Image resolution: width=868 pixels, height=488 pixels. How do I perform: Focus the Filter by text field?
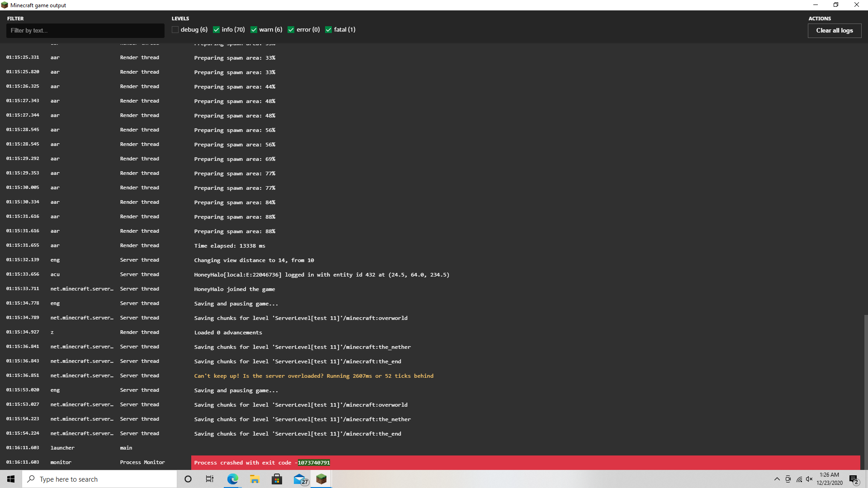coord(85,31)
